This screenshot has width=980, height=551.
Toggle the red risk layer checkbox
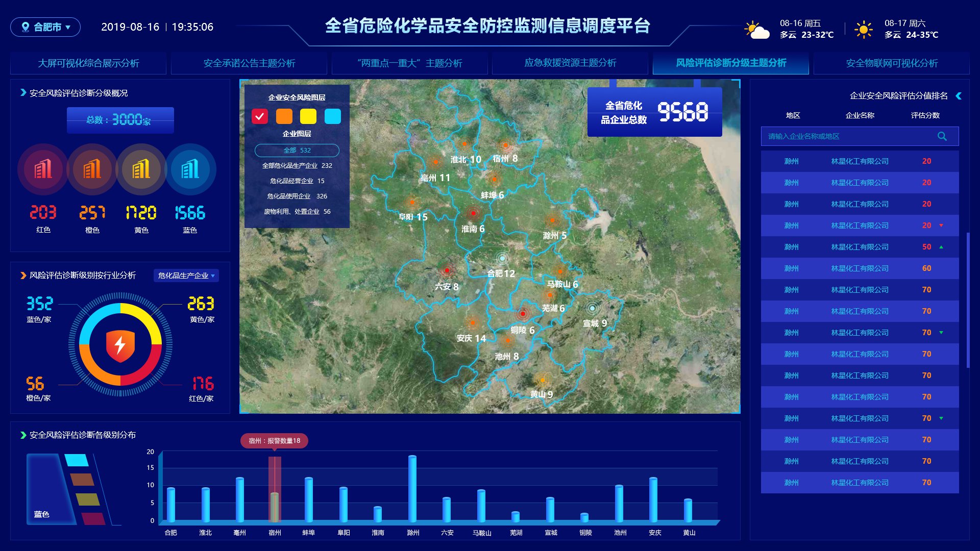point(260,116)
